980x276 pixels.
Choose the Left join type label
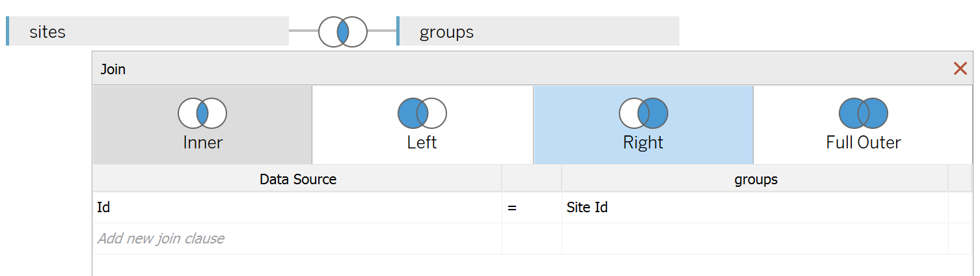pos(422,143)
